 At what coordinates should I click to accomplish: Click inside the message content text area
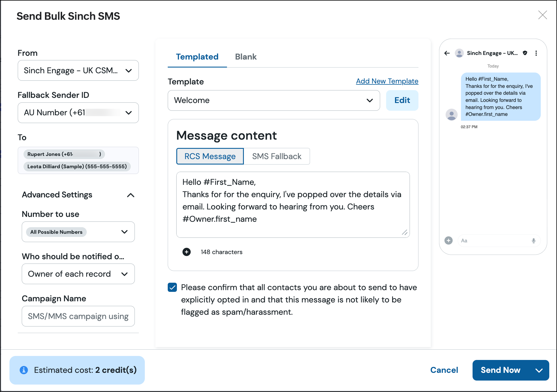(x=293, y=205)
